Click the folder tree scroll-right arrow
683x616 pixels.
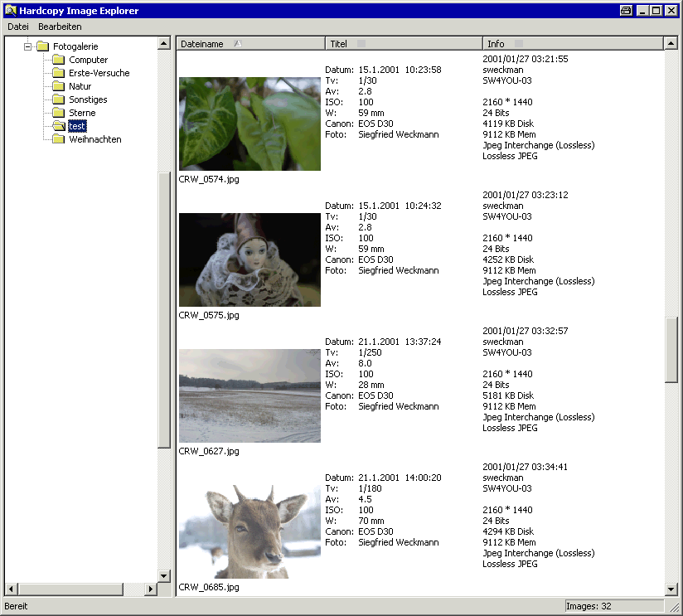151,589
